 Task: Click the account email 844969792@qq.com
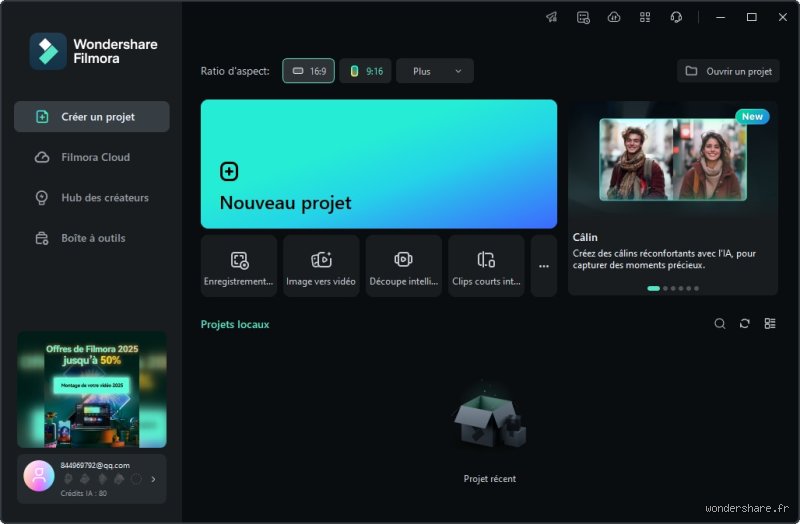pos(95,465)
